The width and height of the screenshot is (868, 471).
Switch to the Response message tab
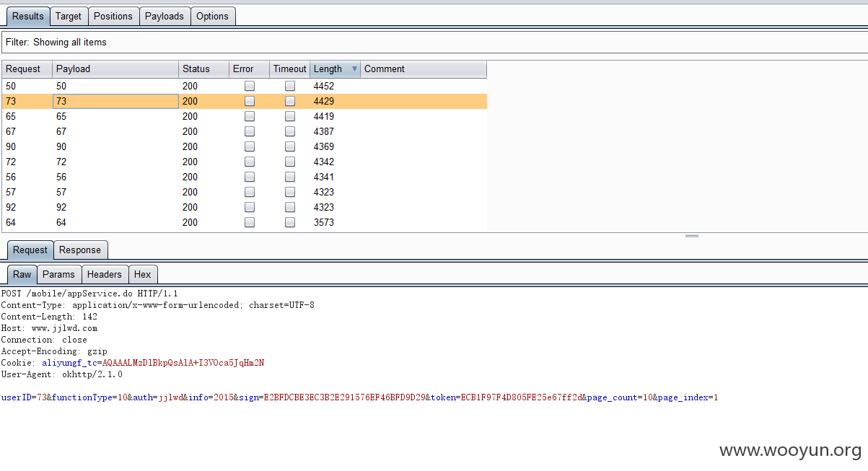[x=80, y=250]
